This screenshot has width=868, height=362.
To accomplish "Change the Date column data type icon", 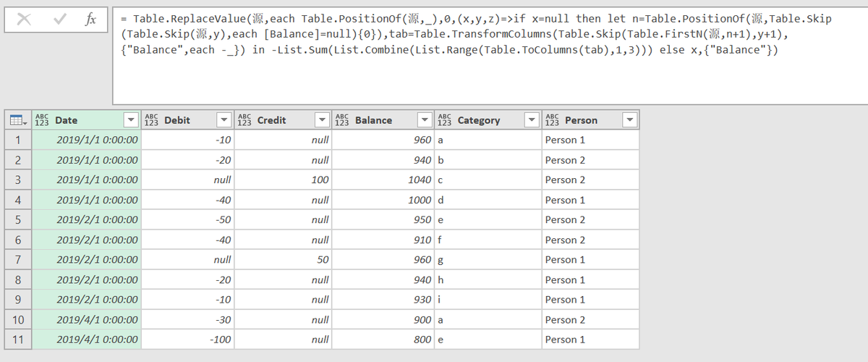I will (x=43, y=120).
